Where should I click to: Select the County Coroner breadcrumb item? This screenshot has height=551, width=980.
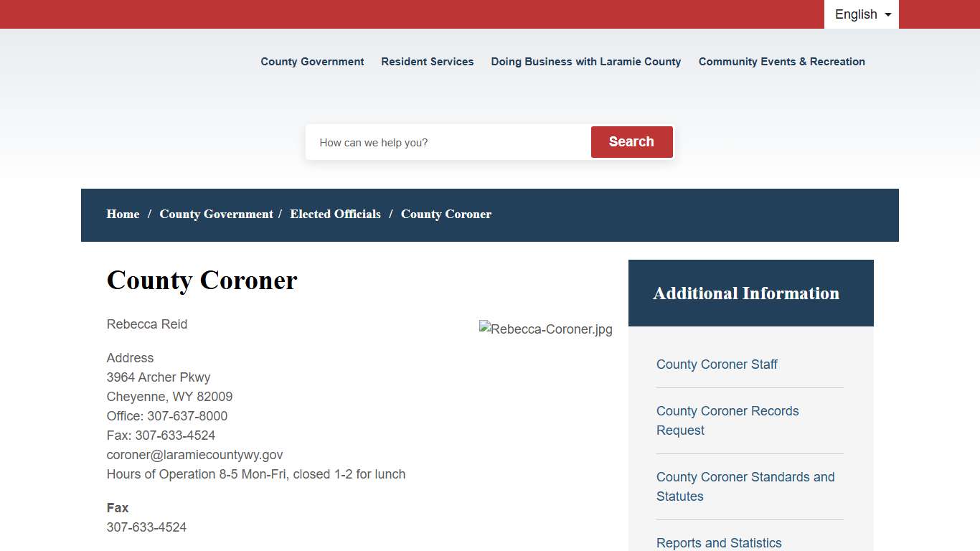pos(446,214)
